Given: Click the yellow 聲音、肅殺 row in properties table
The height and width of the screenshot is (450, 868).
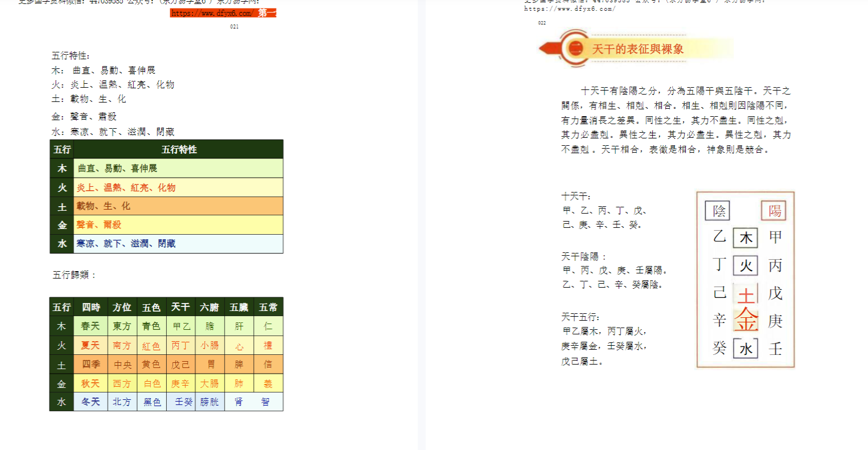Looking at the screenshot, I should pyautogui.click(x=178, y=224).
